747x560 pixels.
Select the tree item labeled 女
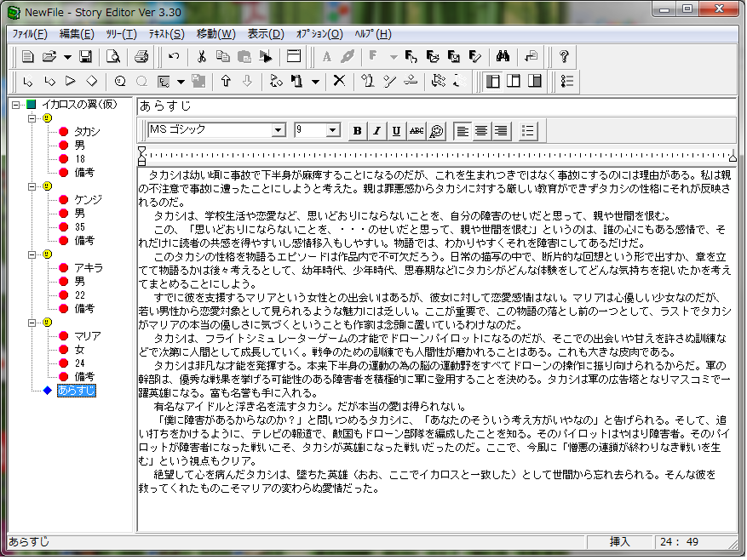[x=79, y=350]
